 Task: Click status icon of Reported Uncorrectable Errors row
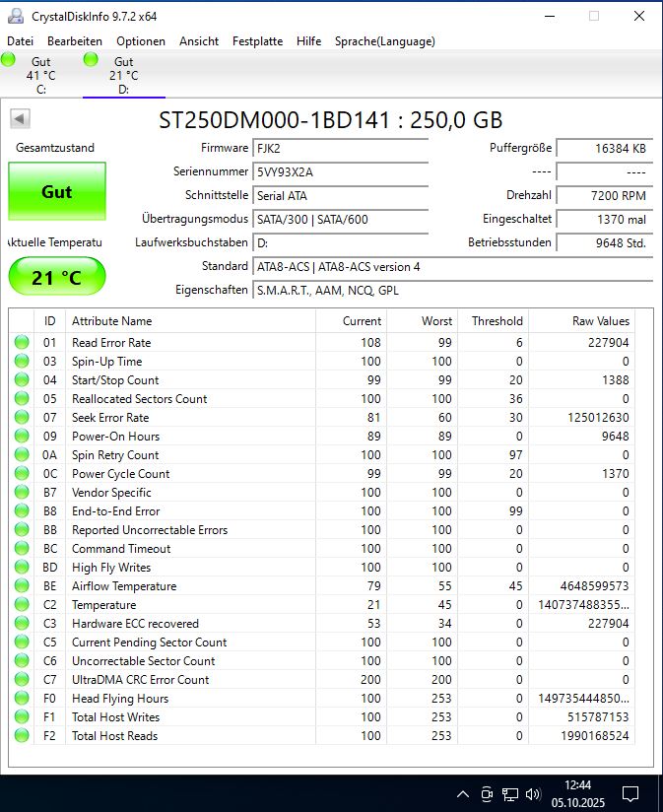tap(22, 530)
